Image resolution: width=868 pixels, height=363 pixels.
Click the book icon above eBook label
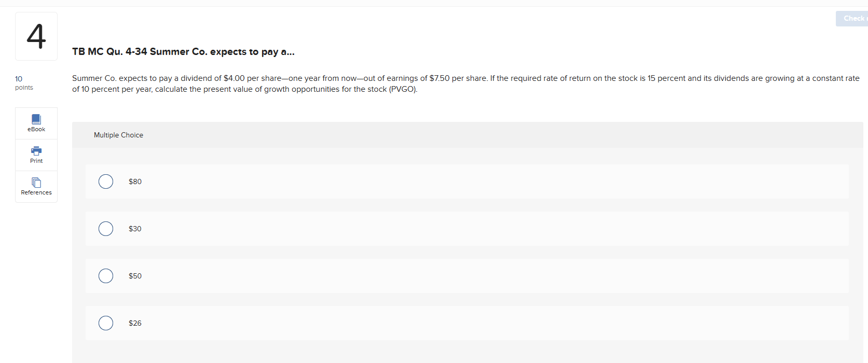coord(36,119)
